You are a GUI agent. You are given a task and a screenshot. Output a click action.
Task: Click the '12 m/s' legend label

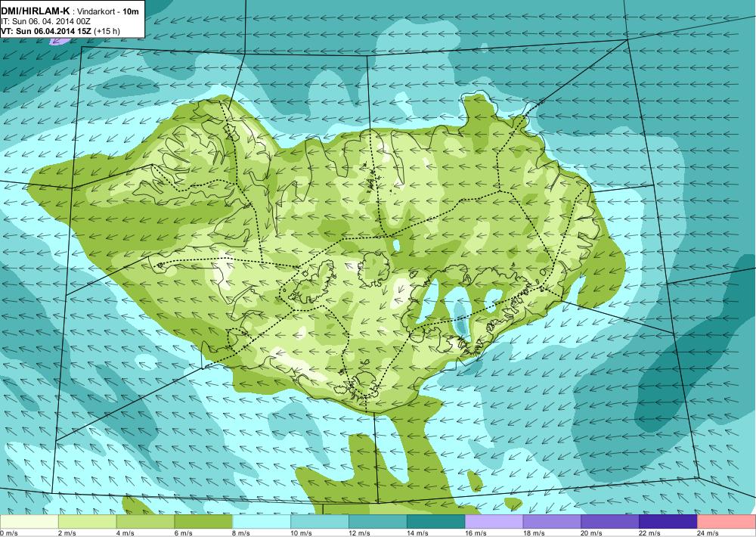pyautogui.click(x=360, y=533)
